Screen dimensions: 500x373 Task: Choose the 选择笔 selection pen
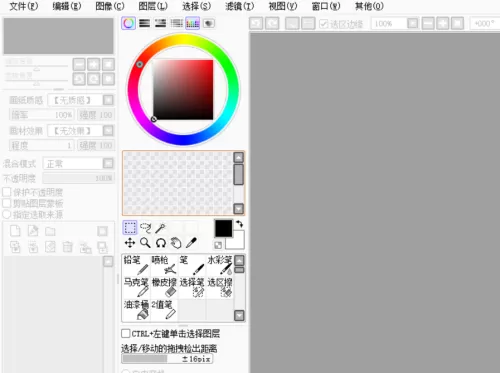192,287
